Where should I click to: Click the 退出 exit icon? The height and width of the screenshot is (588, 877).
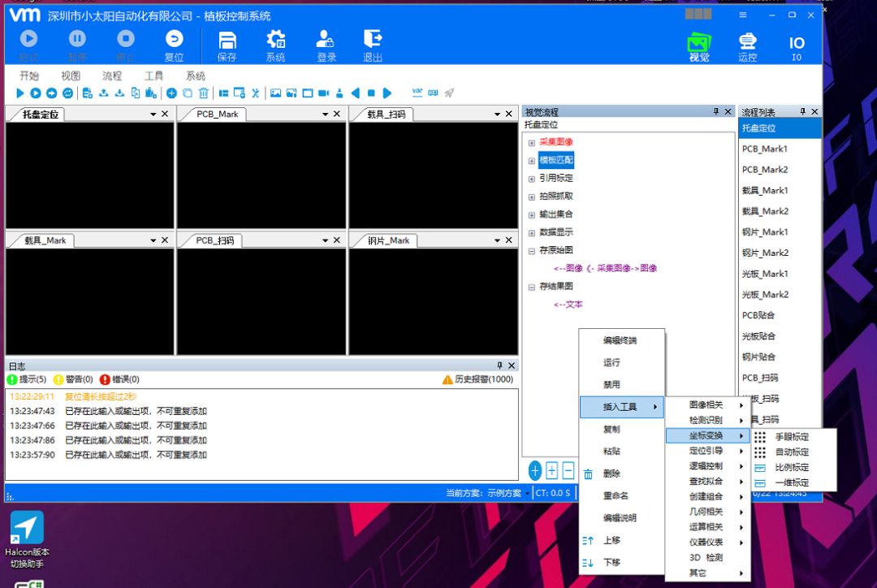[373, 39]
